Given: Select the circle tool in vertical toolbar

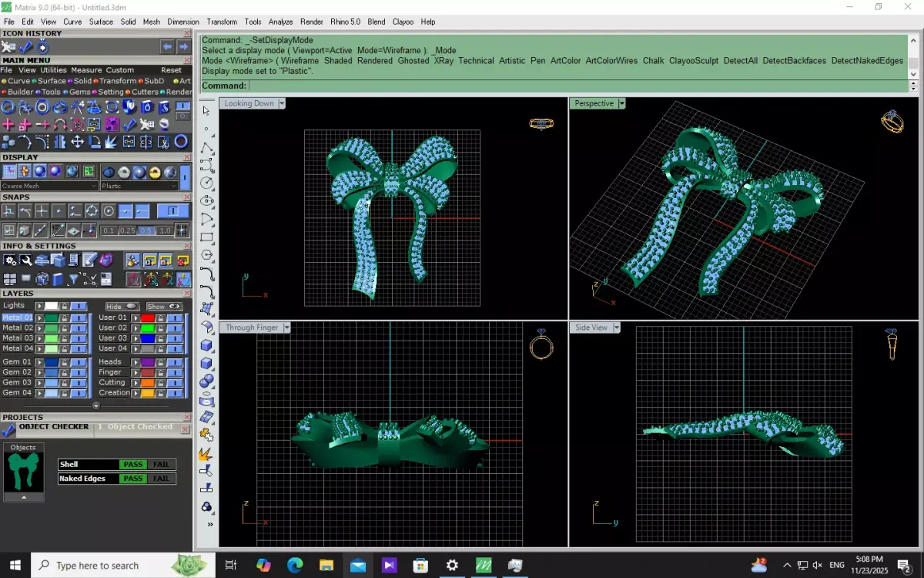Looking at the screenshot, I should pos(206,183).
